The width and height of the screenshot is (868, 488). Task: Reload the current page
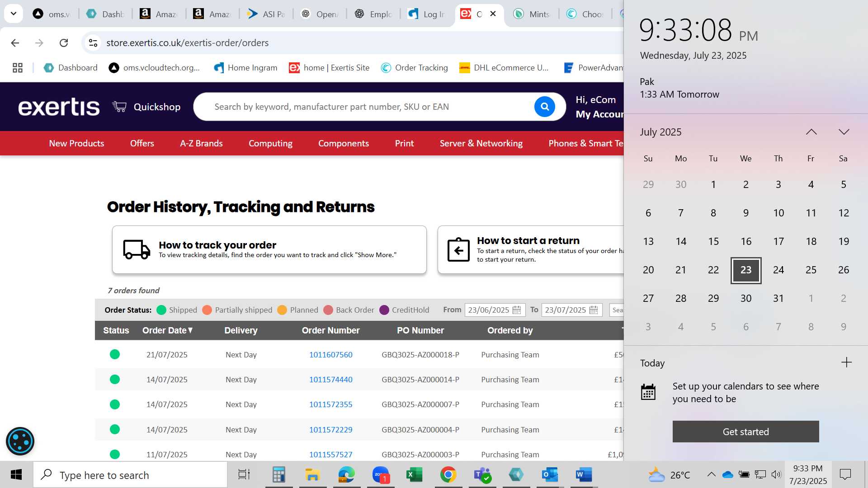pos(64,43)
